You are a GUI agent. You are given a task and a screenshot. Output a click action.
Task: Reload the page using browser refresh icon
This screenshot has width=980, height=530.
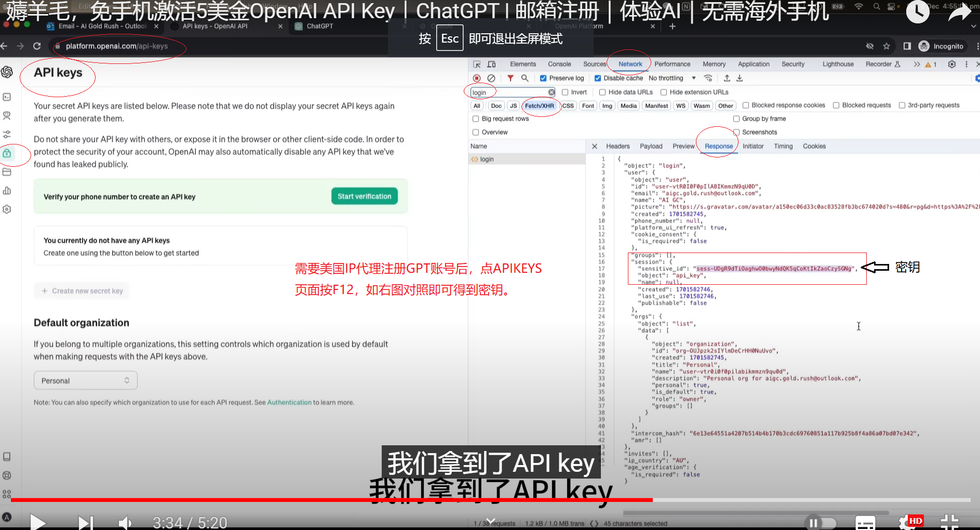coord(37,46)
